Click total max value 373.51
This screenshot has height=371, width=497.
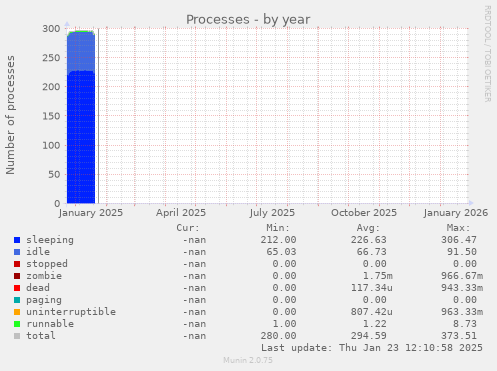coord(459,336)
